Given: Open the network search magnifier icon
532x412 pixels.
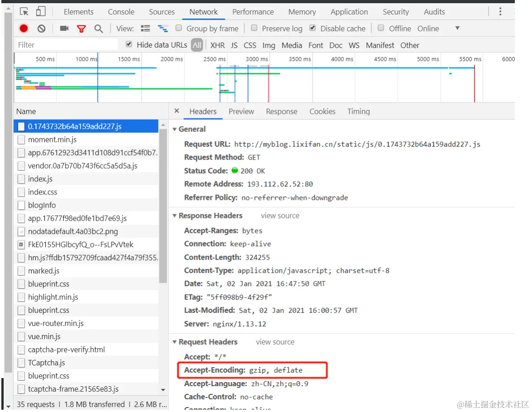Looking at the screenshot, I should [98, 29].
